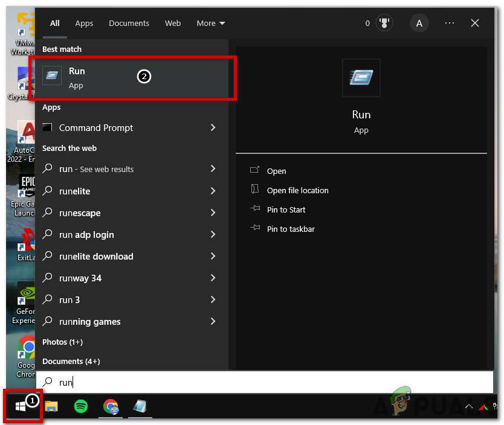The width and height of the screenshot is (504, 425).
Task: Open Google Chrome taskbar icon
Action: pos(110,407)
